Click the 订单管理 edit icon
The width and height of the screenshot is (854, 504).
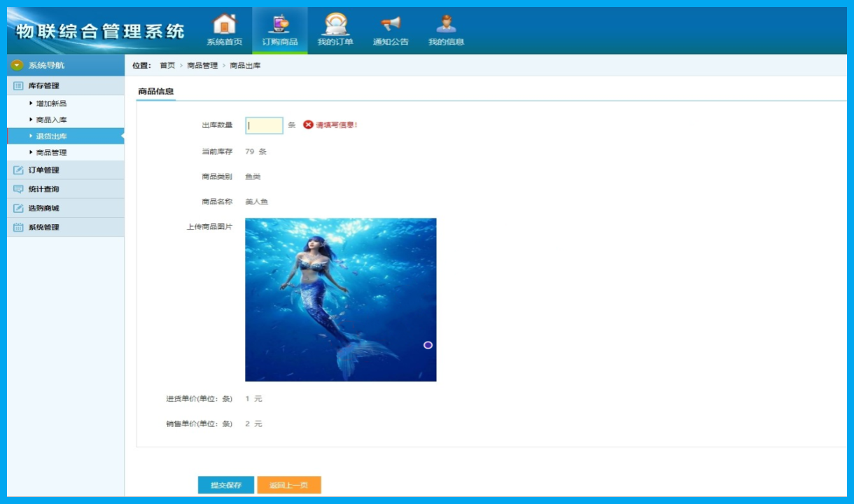pyautogui.click(x=19, y=170)
